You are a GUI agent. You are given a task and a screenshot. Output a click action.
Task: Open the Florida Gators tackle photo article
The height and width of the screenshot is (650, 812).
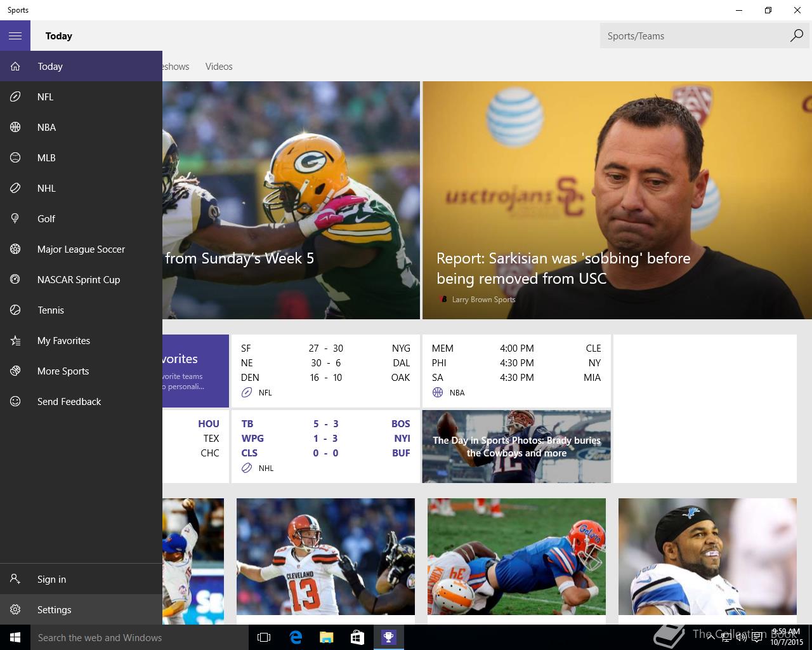pyautogui.click(x=516, y=556)
